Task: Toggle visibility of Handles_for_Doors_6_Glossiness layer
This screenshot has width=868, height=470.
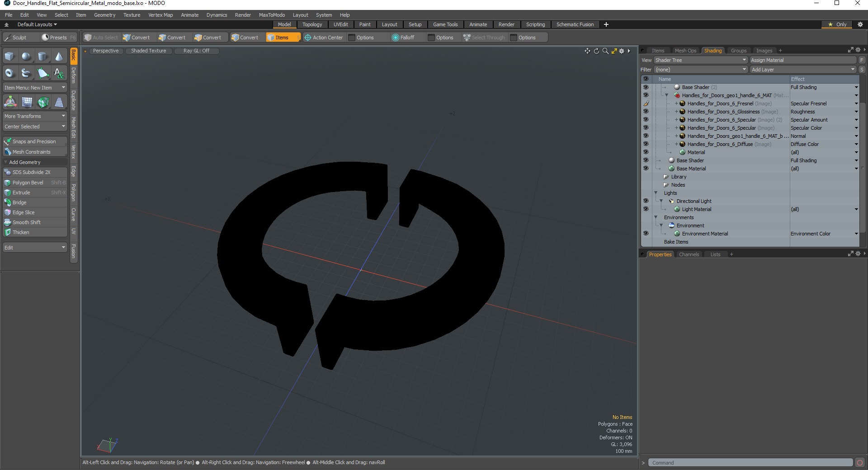Action: coord(646,112)
